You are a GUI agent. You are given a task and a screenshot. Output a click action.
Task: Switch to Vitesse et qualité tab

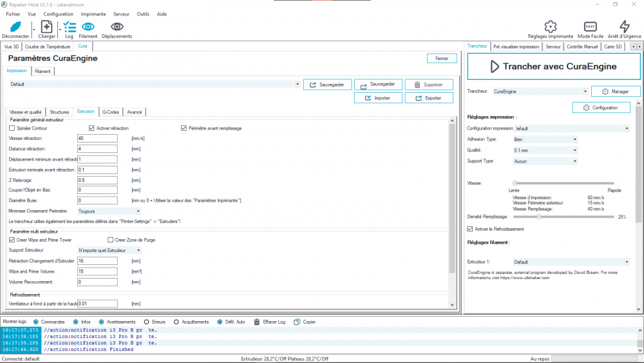(26, 112)
